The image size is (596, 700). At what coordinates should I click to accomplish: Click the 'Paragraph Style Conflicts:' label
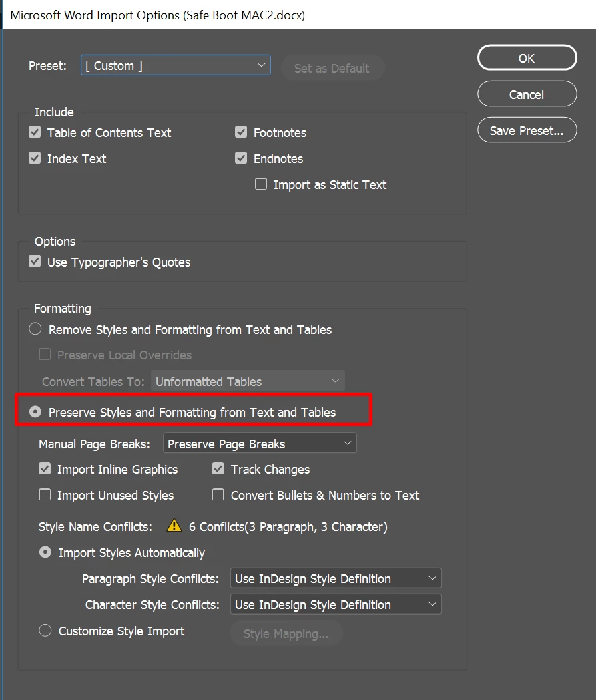(151, 579)
